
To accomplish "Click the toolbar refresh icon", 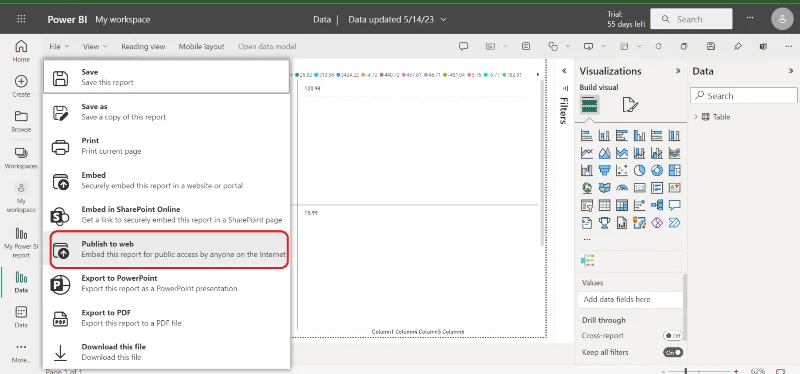I will coord(658,46).
